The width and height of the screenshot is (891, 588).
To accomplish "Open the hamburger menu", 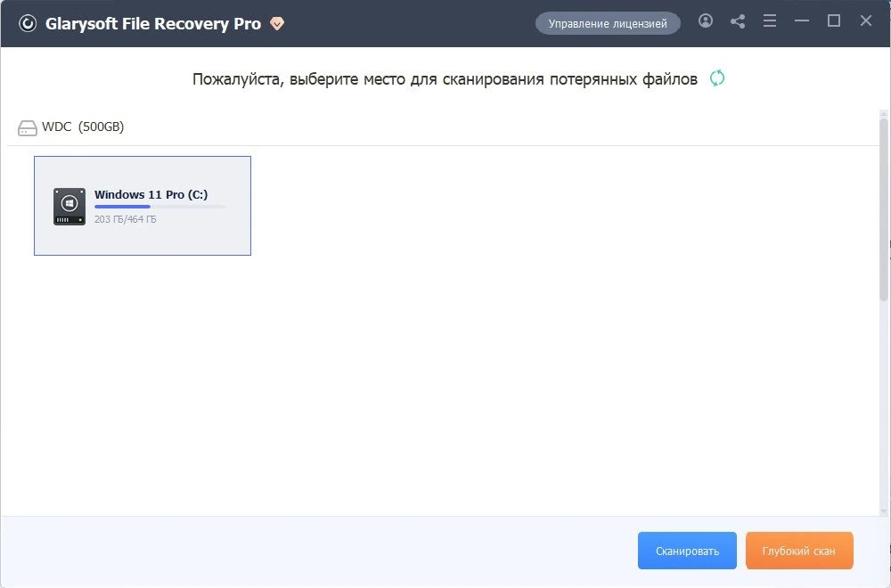I will coord(770,21).
